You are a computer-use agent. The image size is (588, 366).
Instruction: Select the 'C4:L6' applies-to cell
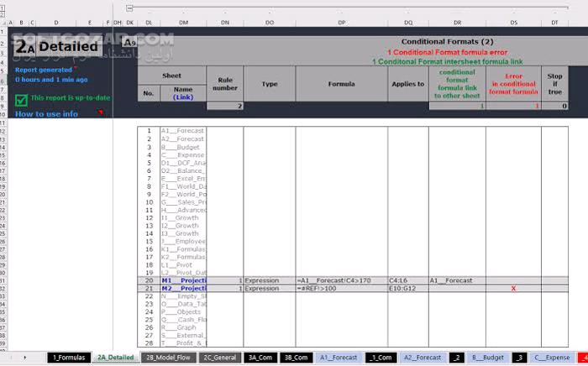[408, 280]
